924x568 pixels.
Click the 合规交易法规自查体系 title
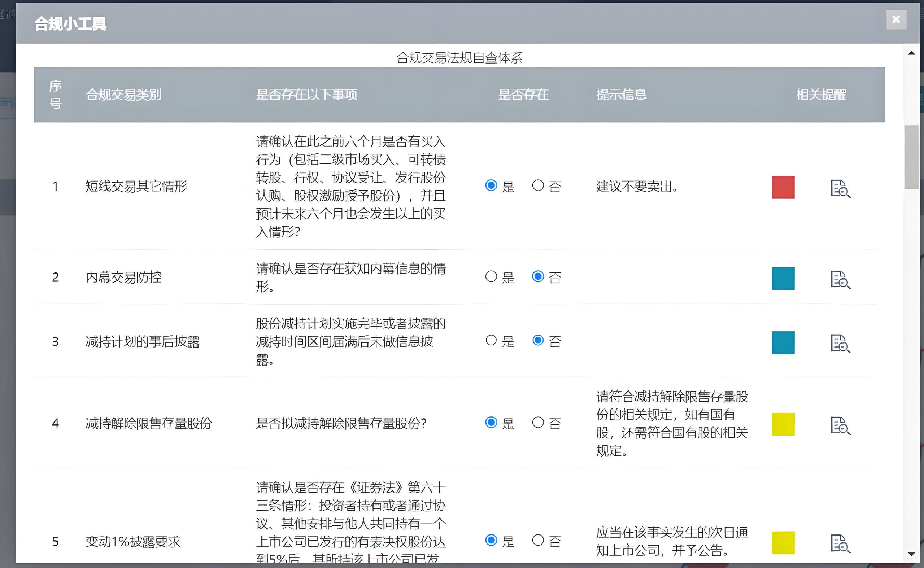click(x=459, y=58)
